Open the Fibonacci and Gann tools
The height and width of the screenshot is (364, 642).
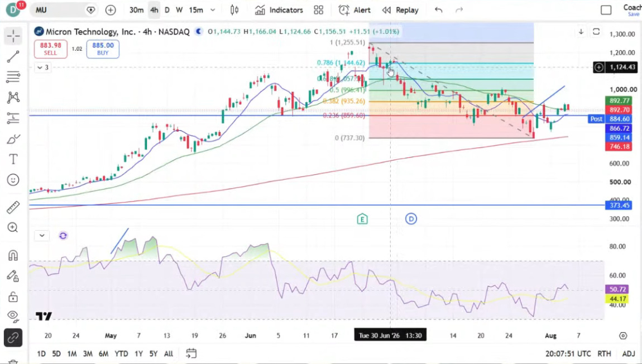coord(13,76)
